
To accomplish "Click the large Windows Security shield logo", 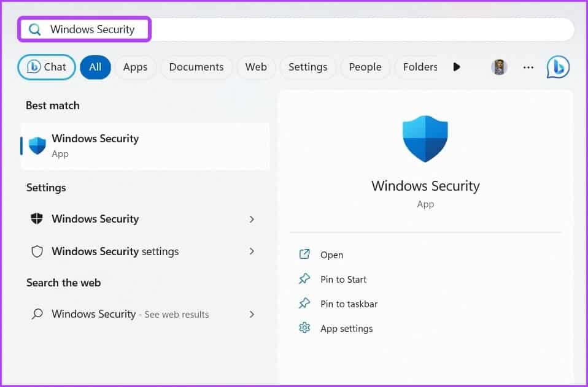I will [x=425, y=139].
